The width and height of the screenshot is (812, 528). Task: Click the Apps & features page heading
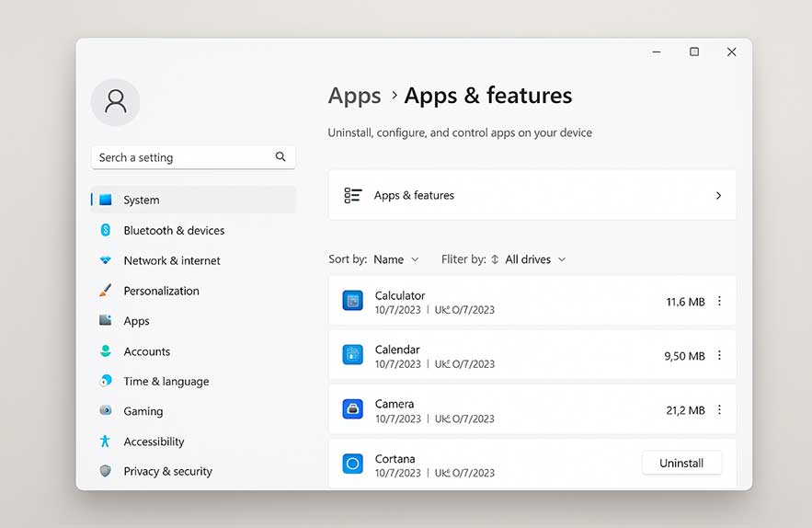pos(487,96)
